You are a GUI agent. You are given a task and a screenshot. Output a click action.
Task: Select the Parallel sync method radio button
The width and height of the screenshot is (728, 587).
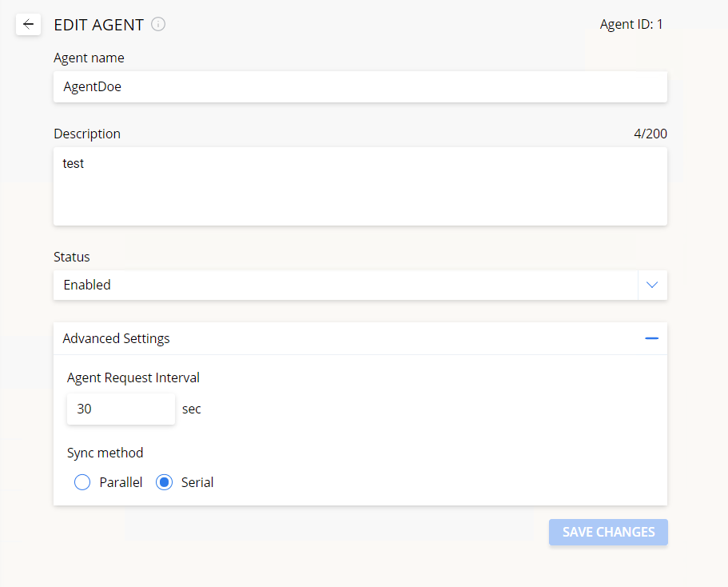click(x=82, y=482)
